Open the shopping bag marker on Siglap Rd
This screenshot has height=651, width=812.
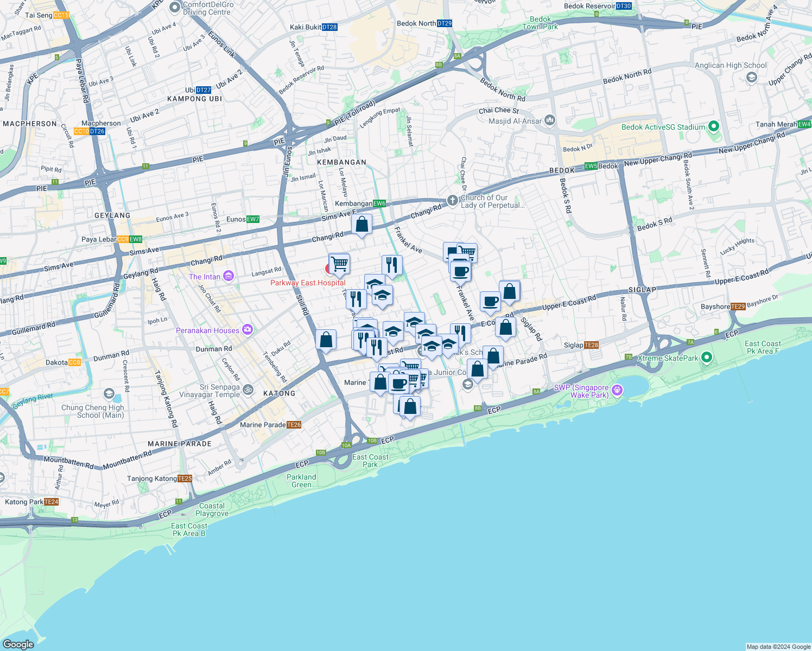point(505,328)
